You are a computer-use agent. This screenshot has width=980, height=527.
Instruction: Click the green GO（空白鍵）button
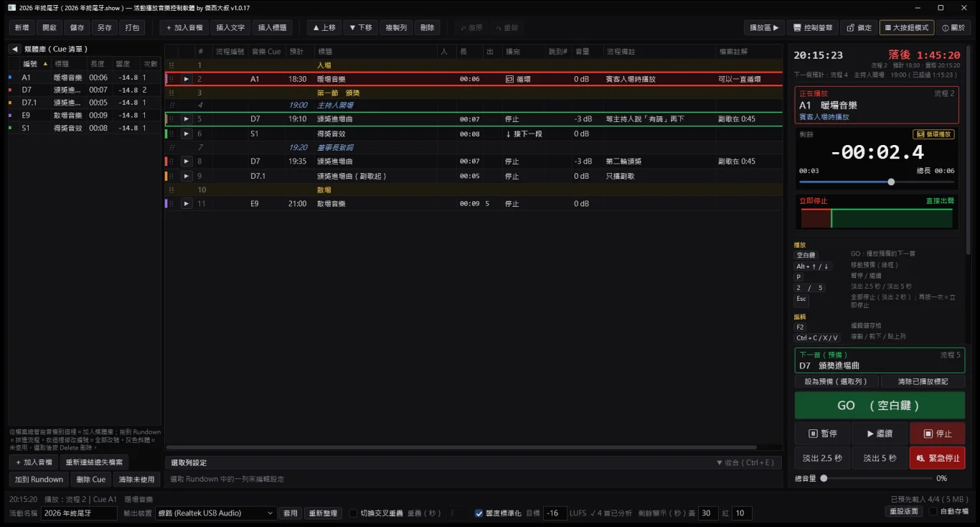click(880, 406)
